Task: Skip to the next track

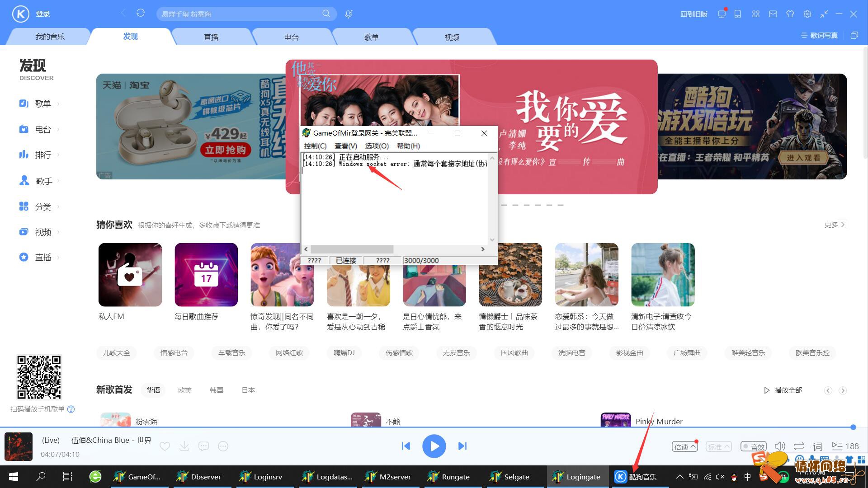Action: click(462, 446)
